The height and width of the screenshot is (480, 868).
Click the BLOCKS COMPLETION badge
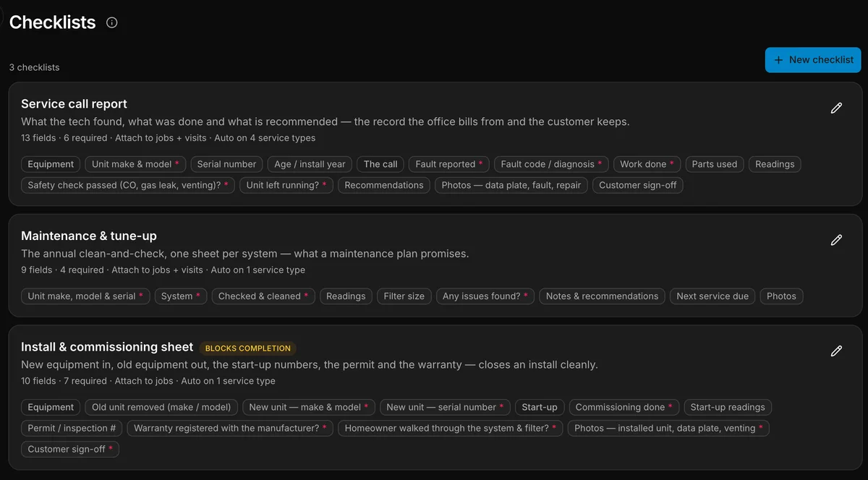tap(248, 348)
